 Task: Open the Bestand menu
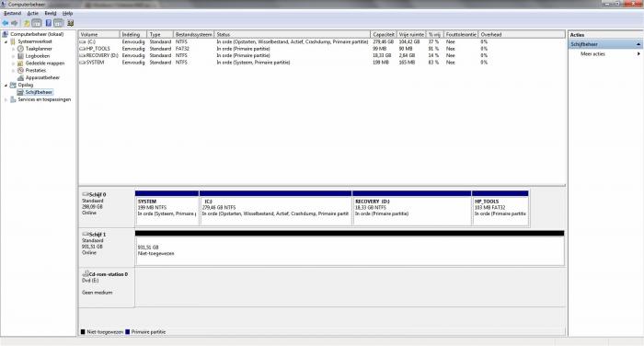coord(12,13)
